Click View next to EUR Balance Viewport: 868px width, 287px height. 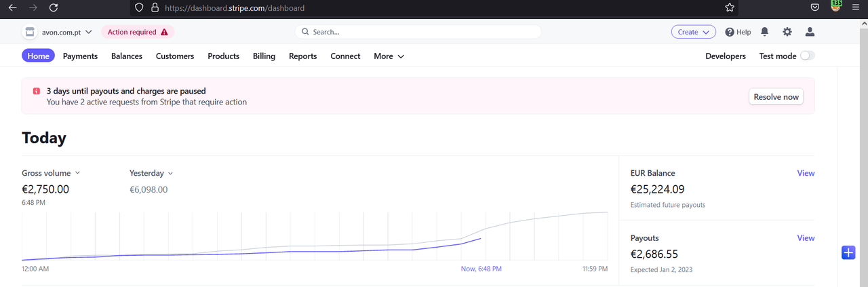click(x=806, y=173)
